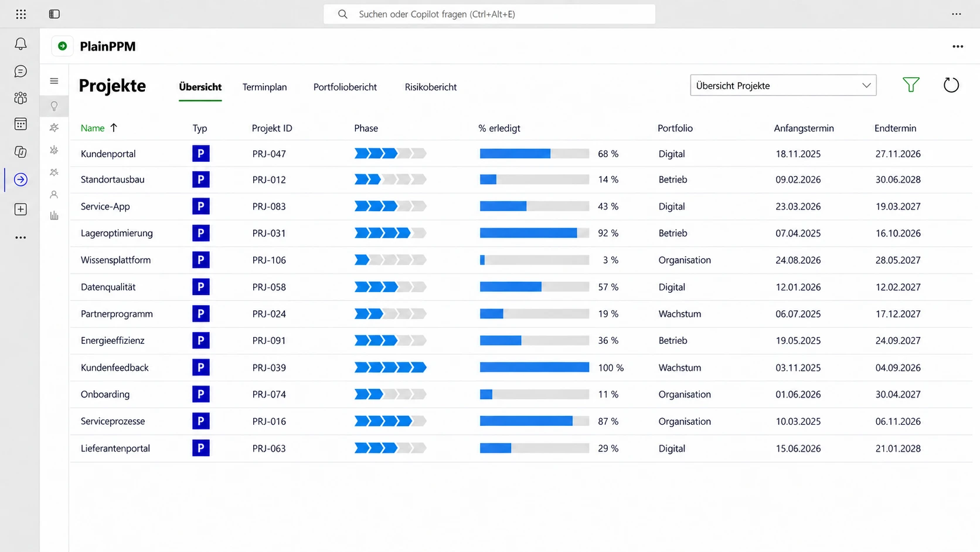Open the notifications bell icon
980x552 pixels.
click(x=21, y=44)
